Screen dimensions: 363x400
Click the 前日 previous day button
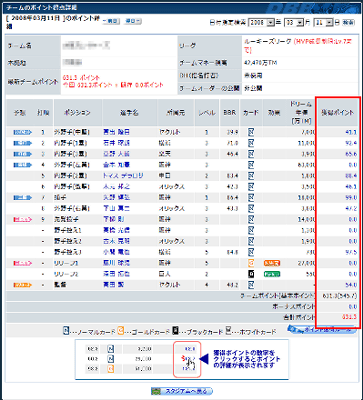[111, 21]
